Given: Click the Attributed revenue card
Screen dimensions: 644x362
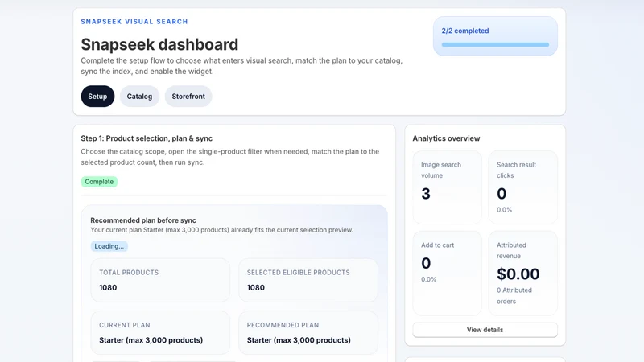Looking at the screenshot, I should pyautogui.click(x=522, y=273).
